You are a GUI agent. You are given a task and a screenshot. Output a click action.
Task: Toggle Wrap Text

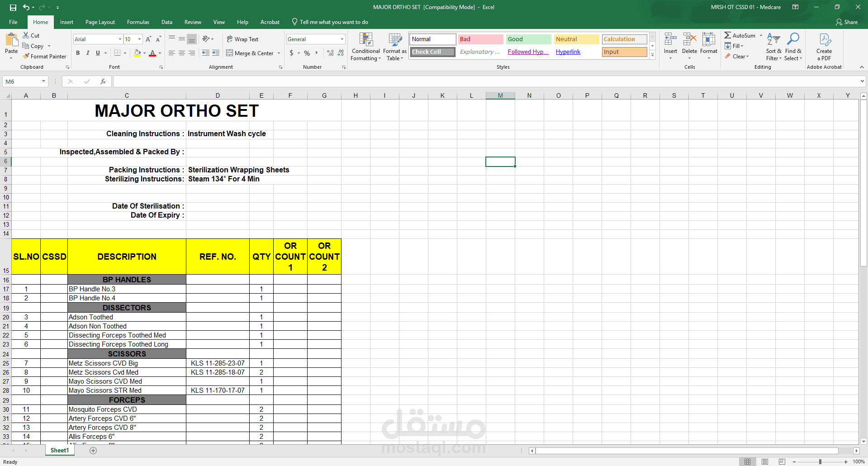(242, 39)
